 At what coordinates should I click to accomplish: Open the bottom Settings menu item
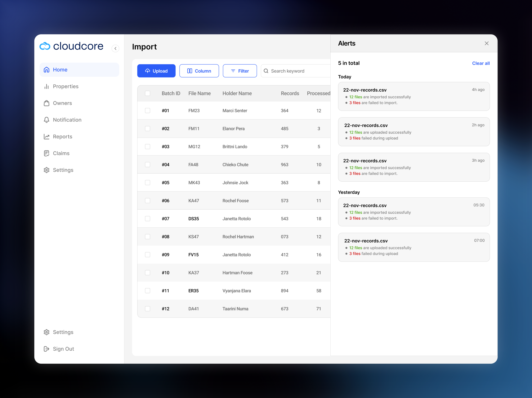(63, 332)
